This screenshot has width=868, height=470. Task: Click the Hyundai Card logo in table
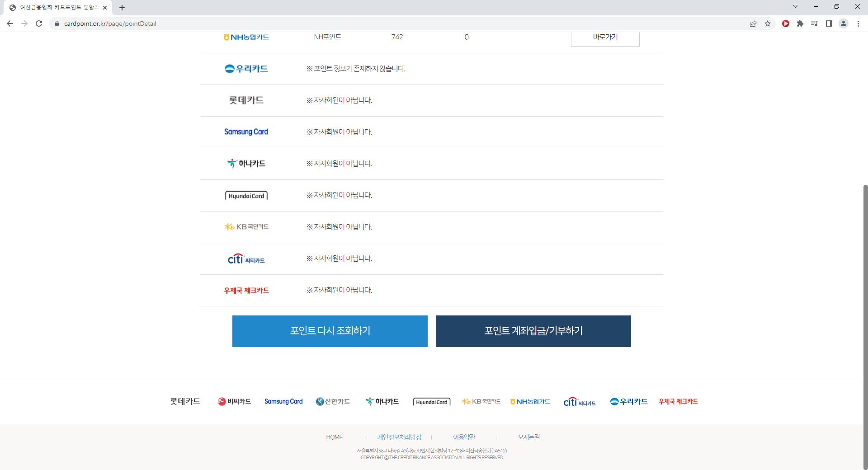pos(246,196)
